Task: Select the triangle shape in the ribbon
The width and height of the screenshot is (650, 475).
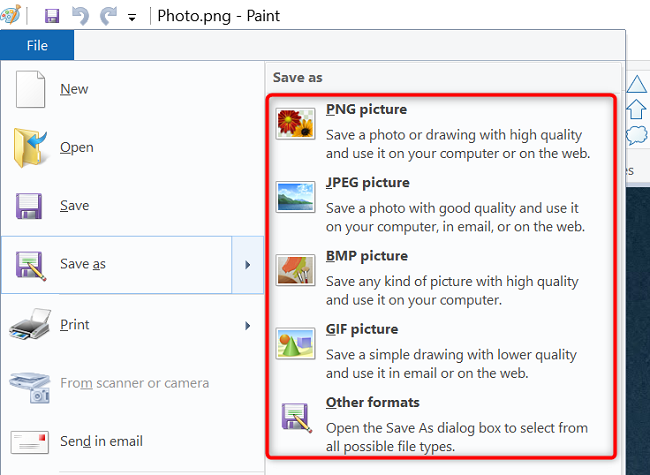Action: 636,85
